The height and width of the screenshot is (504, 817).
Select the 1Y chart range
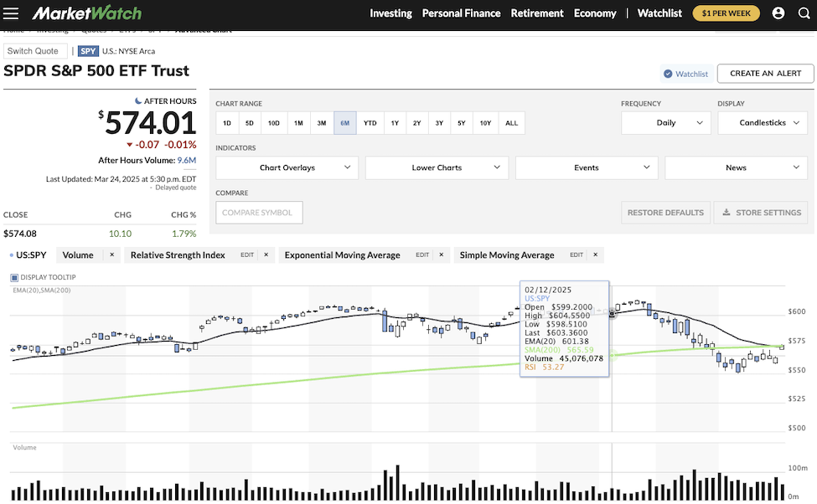[395, 123]
